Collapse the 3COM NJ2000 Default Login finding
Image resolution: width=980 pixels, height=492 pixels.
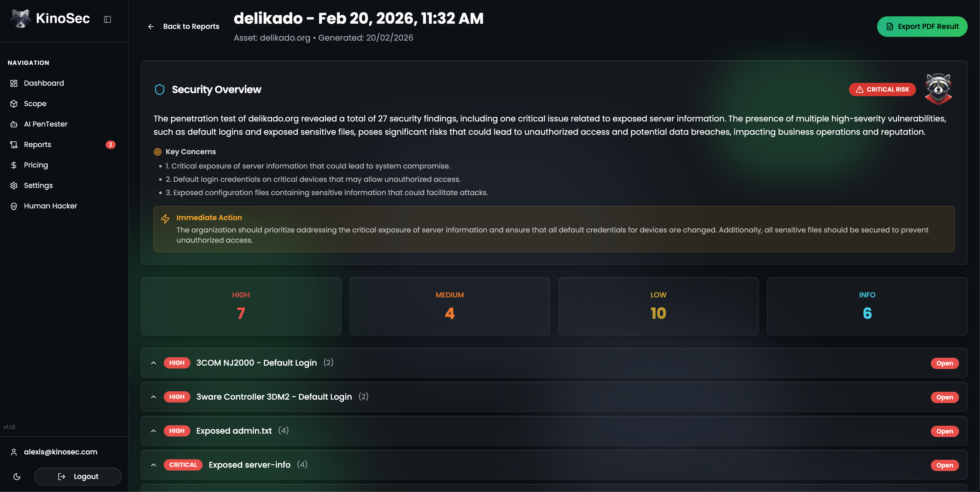pos(154,363)
